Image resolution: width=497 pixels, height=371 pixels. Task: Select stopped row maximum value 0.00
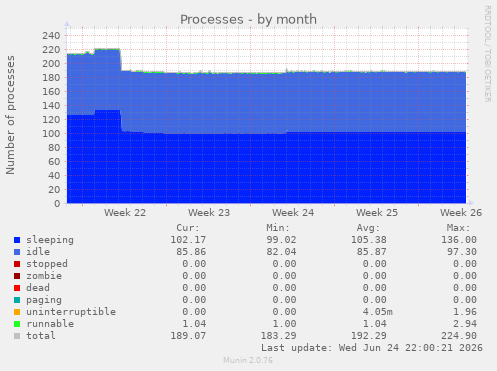click(x=465, y=264)
